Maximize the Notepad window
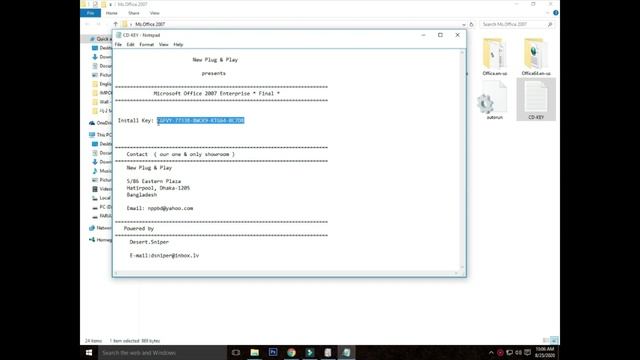The height and width of the screenshot is (360, 640). [x=440, y=35]
